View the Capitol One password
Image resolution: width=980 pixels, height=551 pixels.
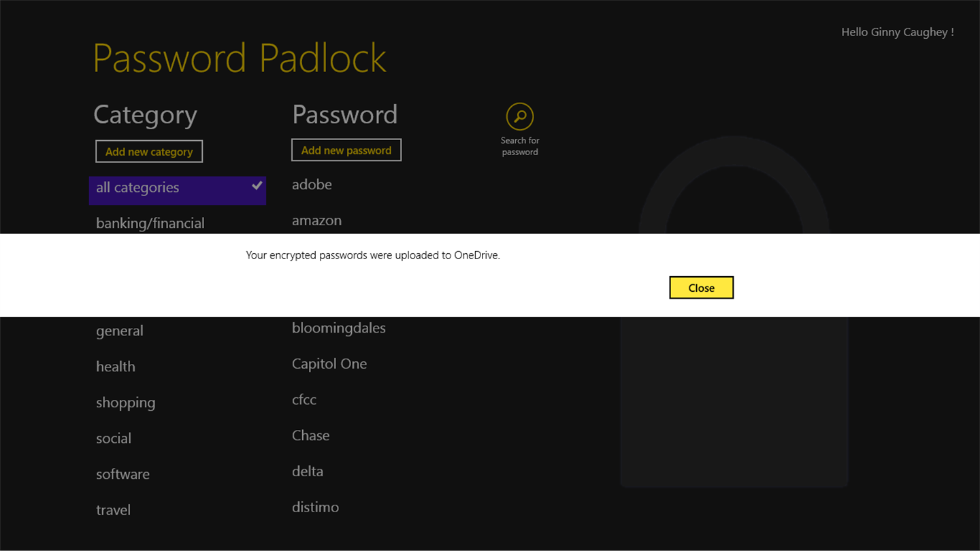(329, 364)
